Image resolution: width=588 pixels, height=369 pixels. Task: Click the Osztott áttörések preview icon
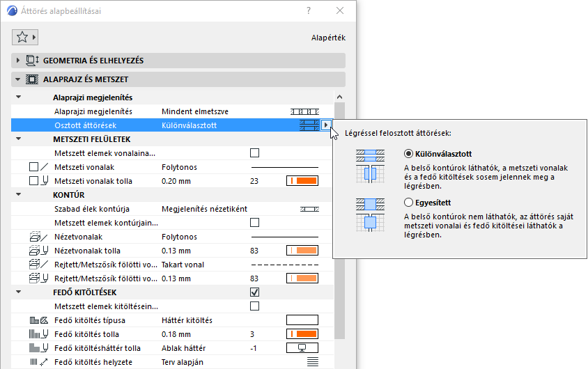tap(309, 125)
